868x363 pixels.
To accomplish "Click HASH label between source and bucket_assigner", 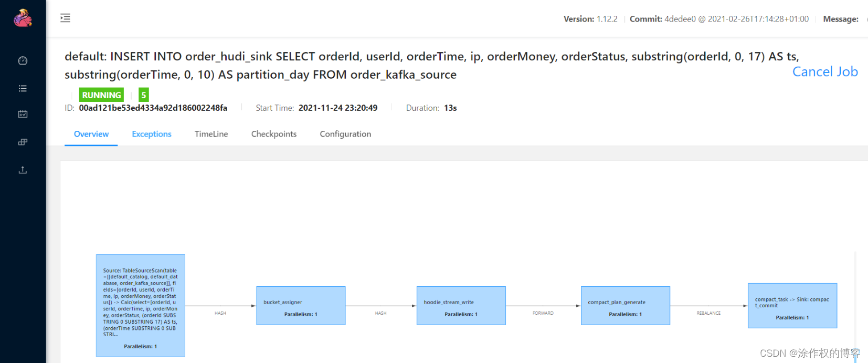I will click(220, 313).
